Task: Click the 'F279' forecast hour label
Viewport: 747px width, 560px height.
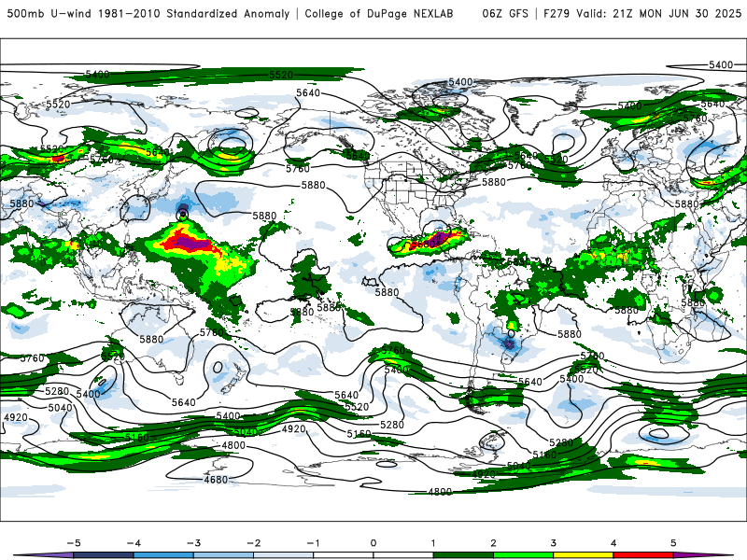Action: click(556, 14)
